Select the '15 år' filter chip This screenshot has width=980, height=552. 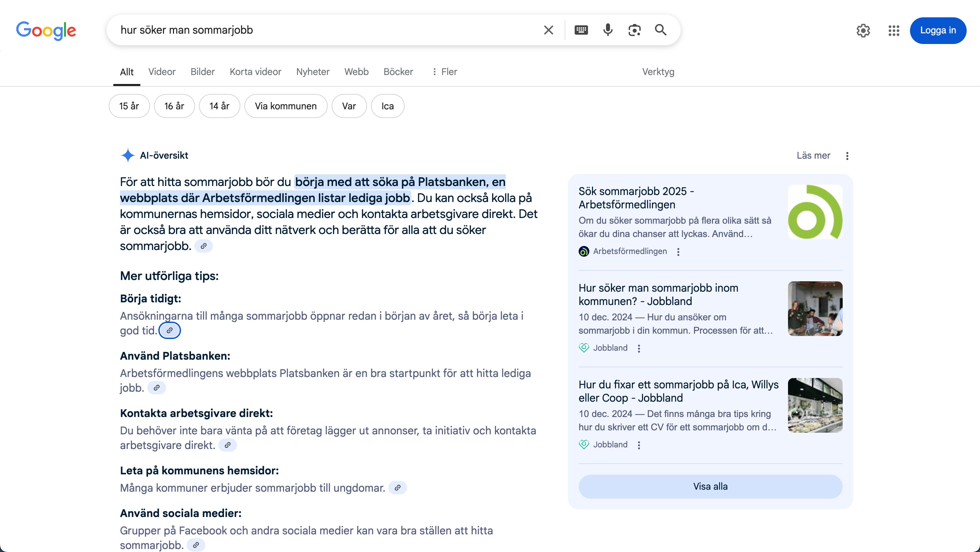tap(129, 106)
